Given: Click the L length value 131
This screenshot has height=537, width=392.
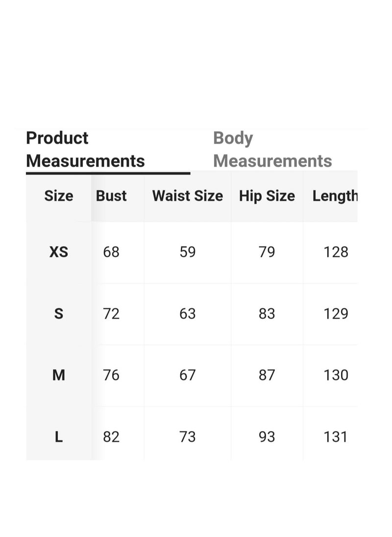Looking at the screenshot, I should coord(336,437).
